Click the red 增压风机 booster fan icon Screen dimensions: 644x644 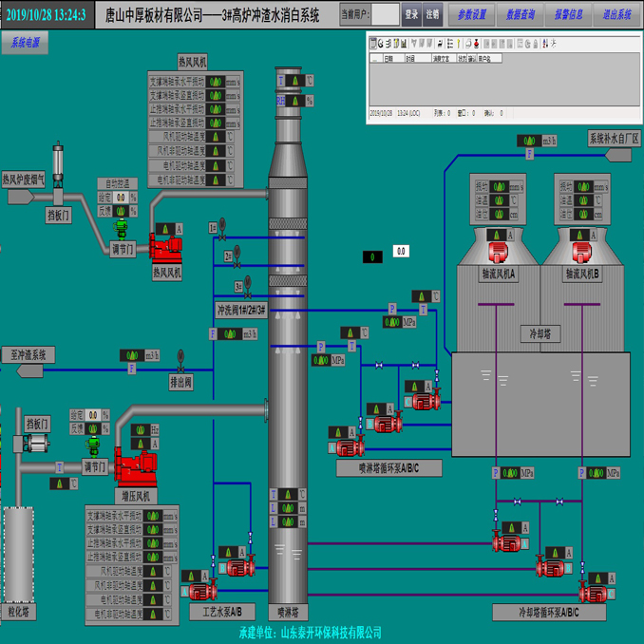[136, 467]
